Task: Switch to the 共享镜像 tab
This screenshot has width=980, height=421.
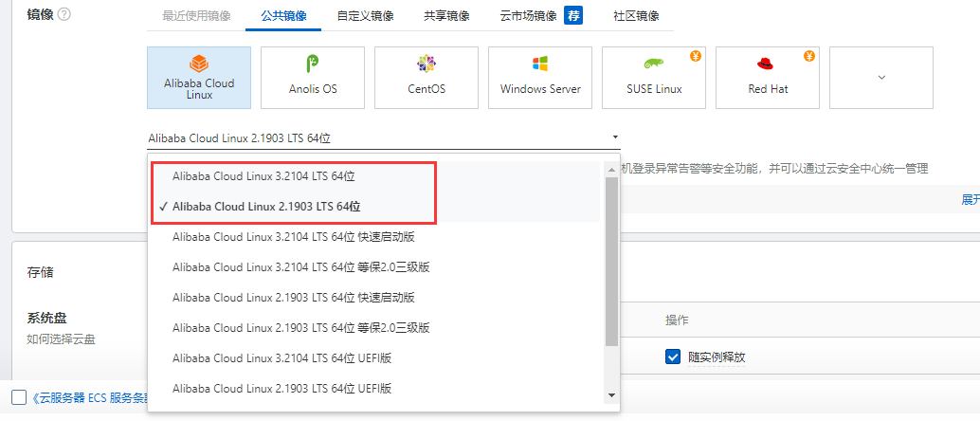Action: pyautogui.click(x=446, y=16)
